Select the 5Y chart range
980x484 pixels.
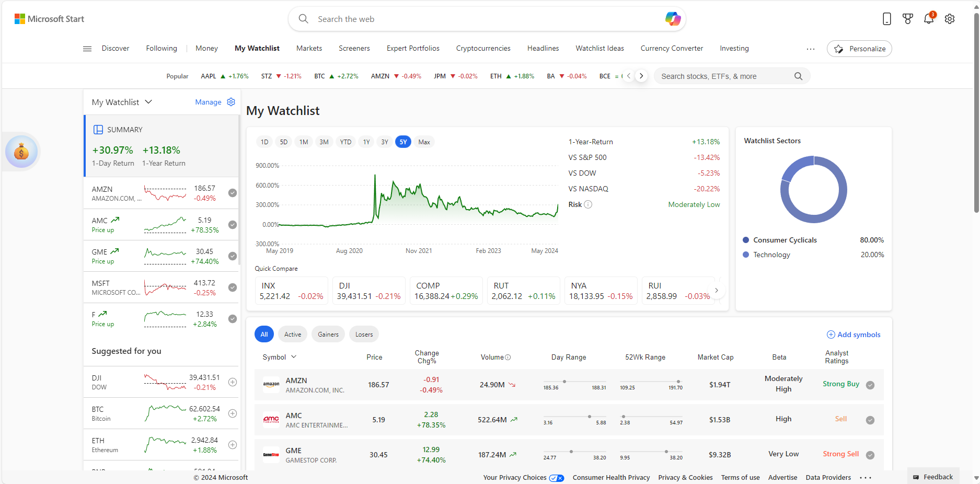(x=403, y=142)
